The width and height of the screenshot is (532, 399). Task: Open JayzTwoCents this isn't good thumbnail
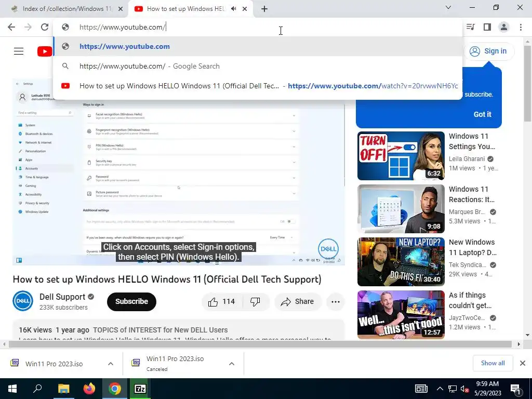coord(401,314)
